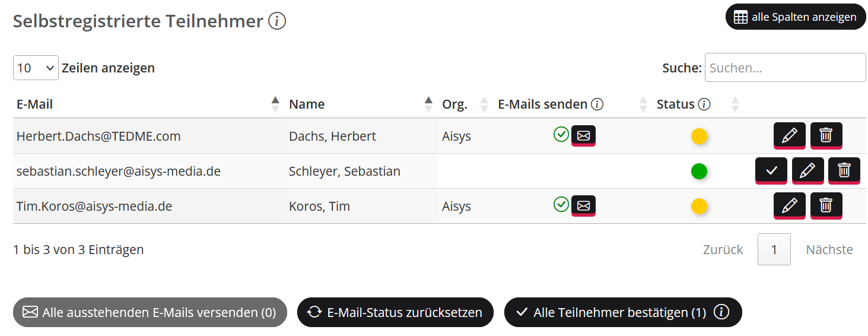
Task: Edit Sebastian Schleyer participant entry
Action: point(807,171)
